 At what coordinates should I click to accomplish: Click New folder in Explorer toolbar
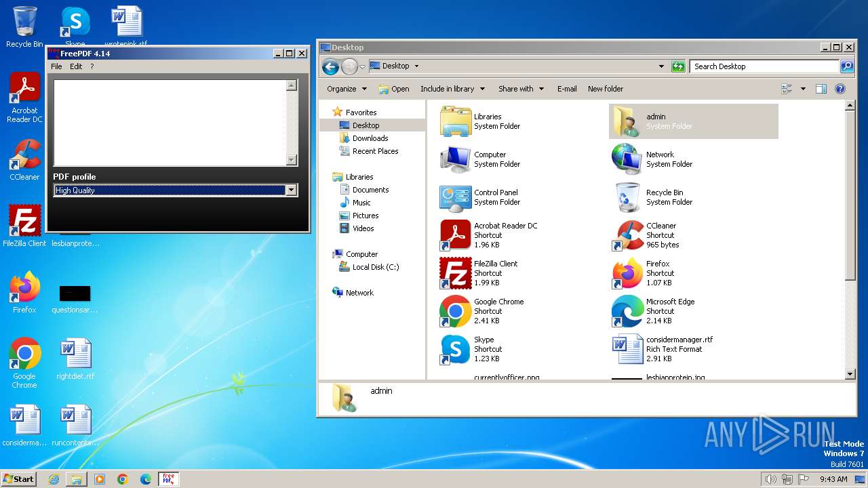click(x=606, y=89)
